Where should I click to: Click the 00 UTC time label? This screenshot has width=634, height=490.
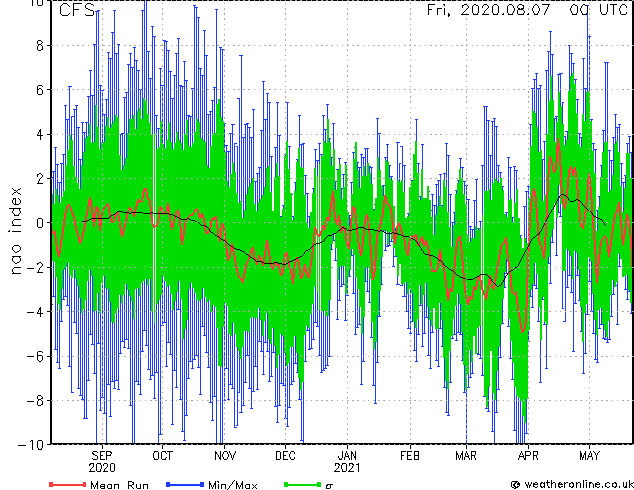[x=599, y=10]
